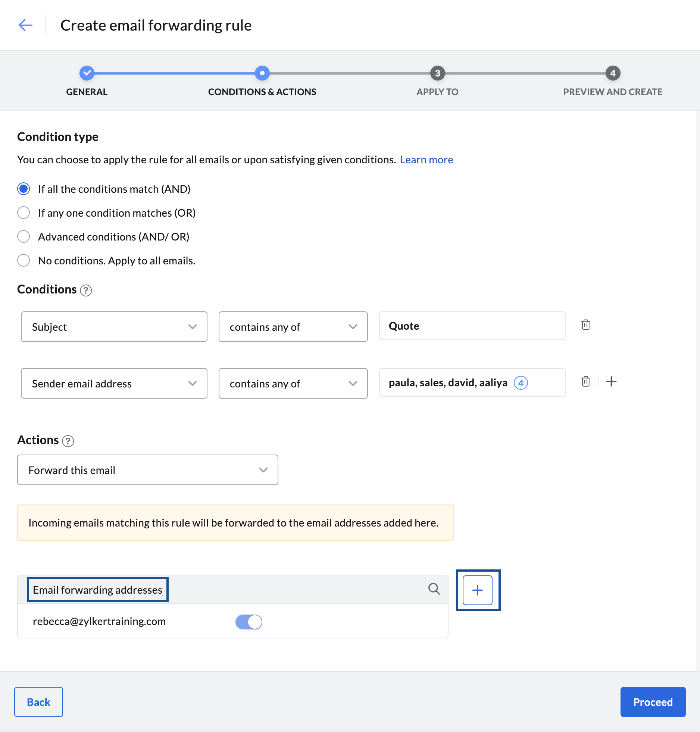Open the Actions help tooltip
The height and width of the screenshot is (732, 700).
[68, 442]
